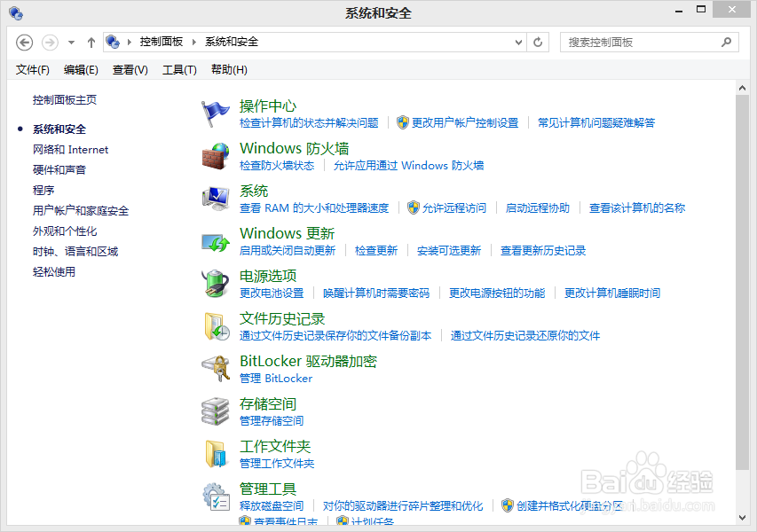
Task: Click 管理存储空间 link
Action: (272, 420)
